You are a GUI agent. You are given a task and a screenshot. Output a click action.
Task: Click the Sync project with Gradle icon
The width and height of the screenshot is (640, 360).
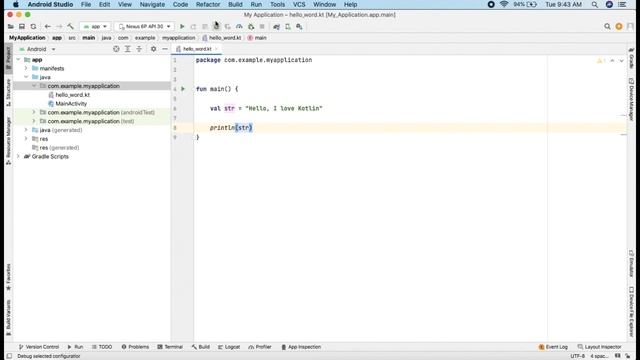coord(276,27)
